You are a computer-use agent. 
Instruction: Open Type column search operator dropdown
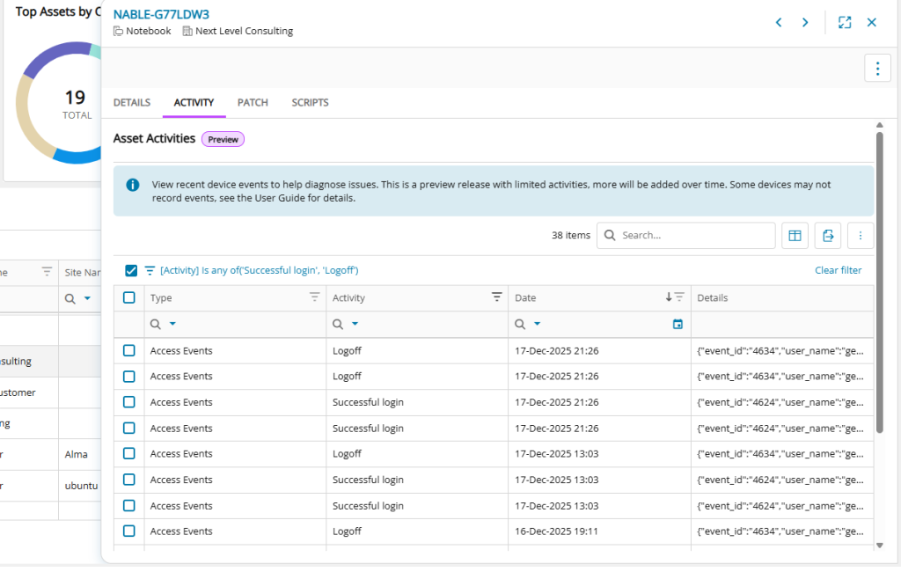tap(173, 324)
